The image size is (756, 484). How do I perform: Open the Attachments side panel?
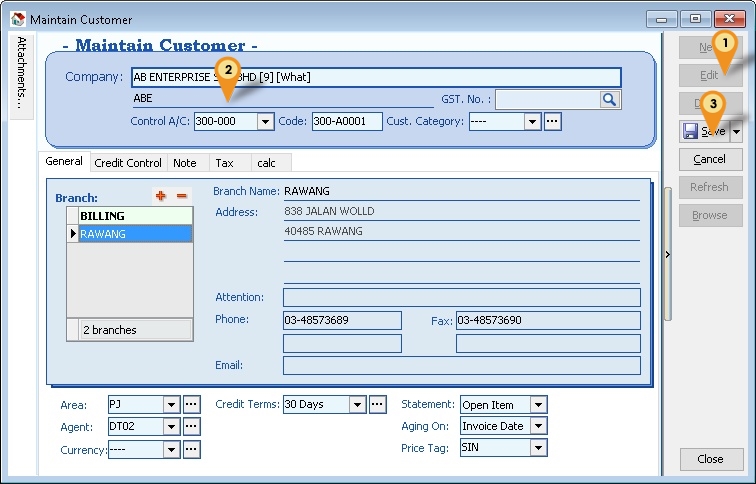tap(23, 75)
